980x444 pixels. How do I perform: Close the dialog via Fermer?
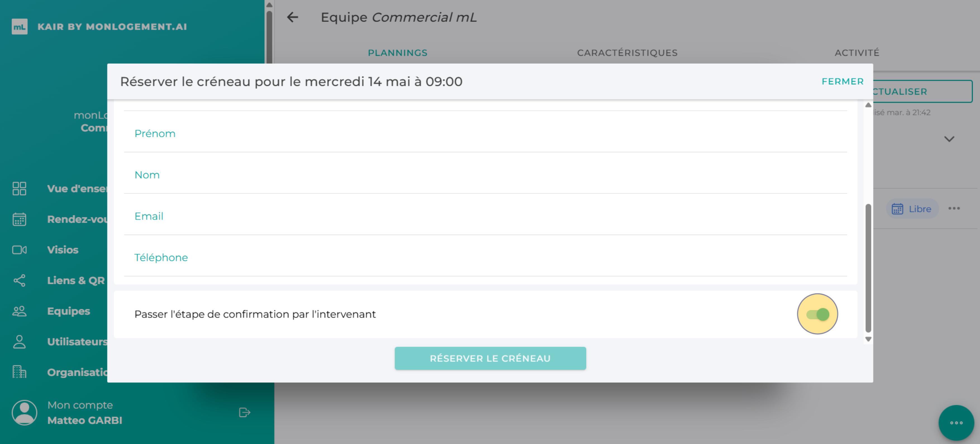[x=842, y=81]
